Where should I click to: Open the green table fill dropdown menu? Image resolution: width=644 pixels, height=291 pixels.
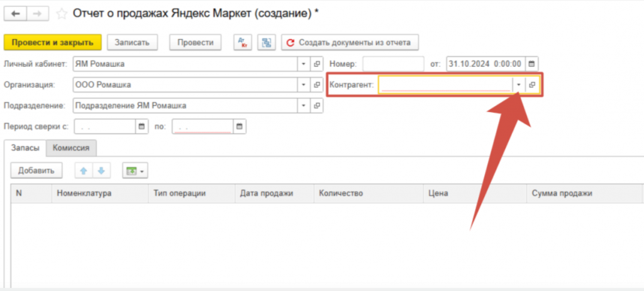coord(135,171)
